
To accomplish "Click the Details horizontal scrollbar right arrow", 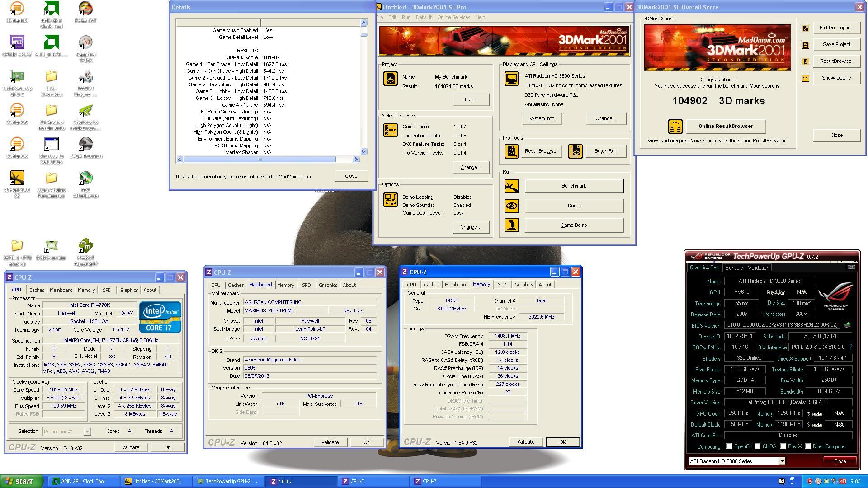I will pos(356,159).
